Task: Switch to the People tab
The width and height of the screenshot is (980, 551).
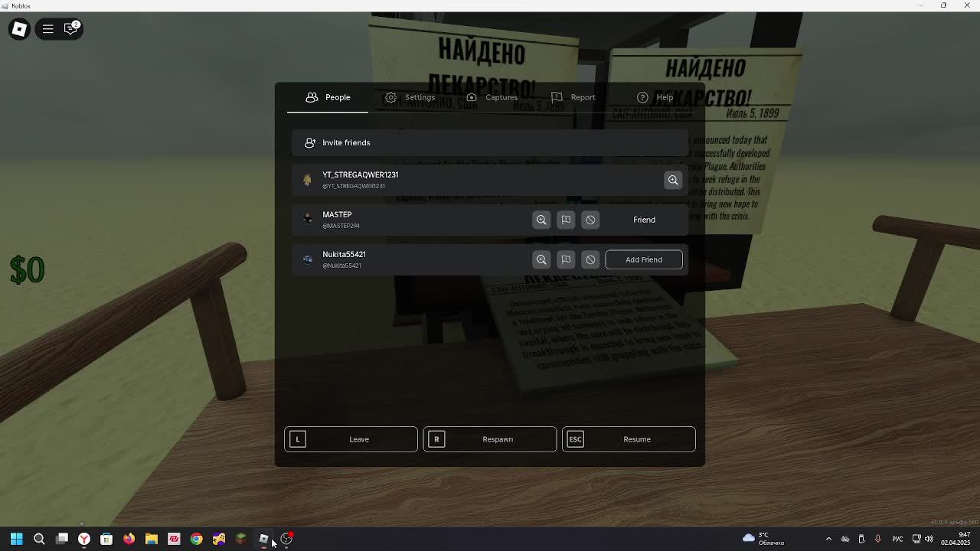Action: [328, 97]
